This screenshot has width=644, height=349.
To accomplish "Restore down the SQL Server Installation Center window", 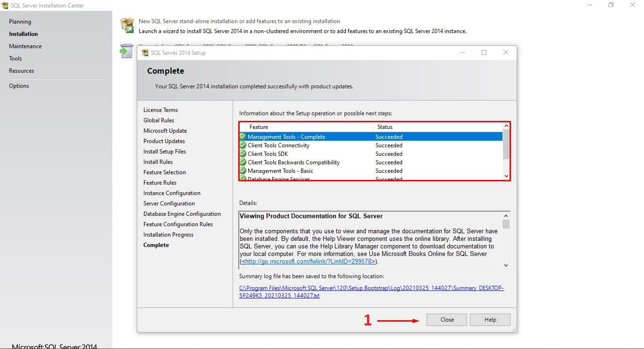I will (611, 5).
